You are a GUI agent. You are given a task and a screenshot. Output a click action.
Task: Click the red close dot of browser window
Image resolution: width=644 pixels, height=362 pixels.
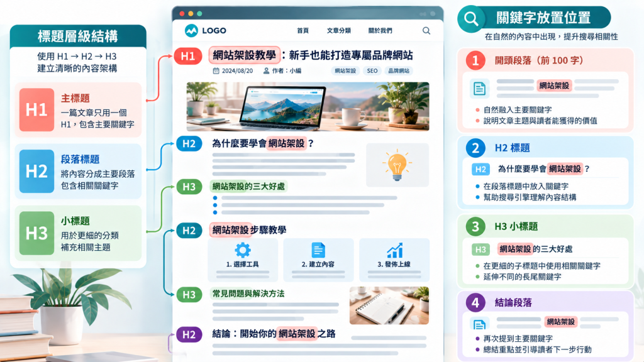[x=182, y=14]
